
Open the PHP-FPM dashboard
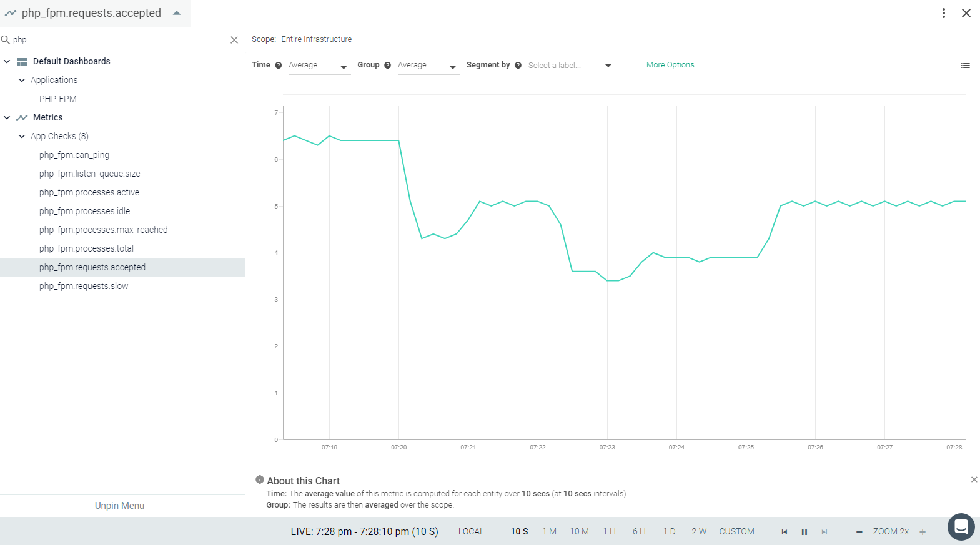coord(58,99)
